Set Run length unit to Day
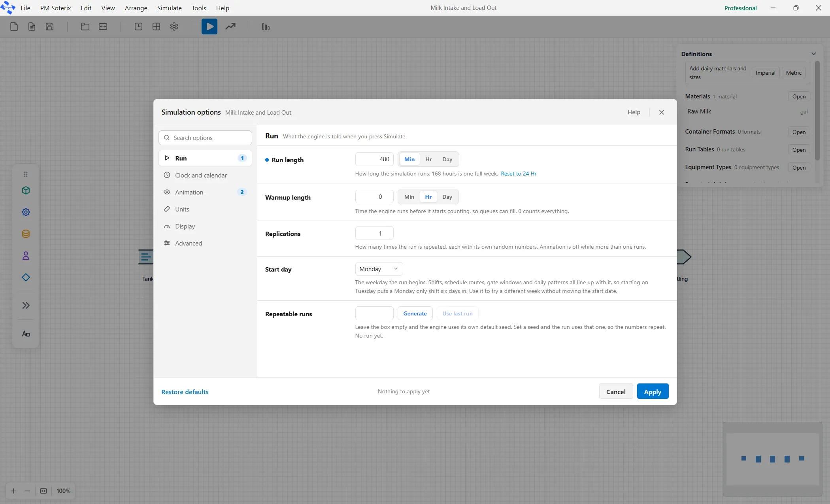This screenshot has height=504, width=830. (x=447, y=159)
